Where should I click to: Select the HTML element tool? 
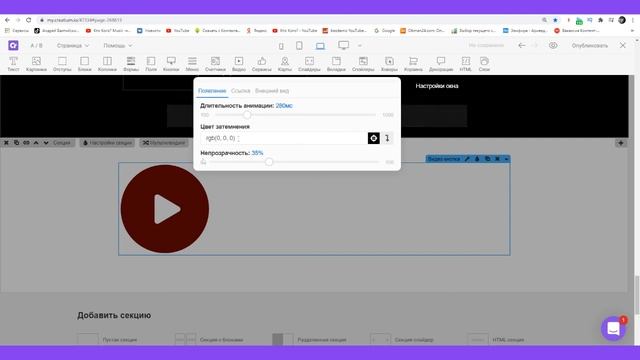[x=466, y=64]
